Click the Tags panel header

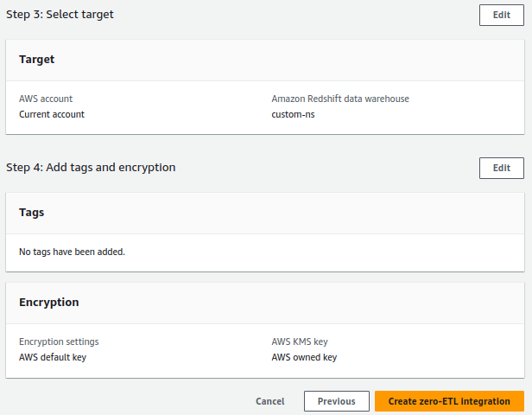point(32,212)
